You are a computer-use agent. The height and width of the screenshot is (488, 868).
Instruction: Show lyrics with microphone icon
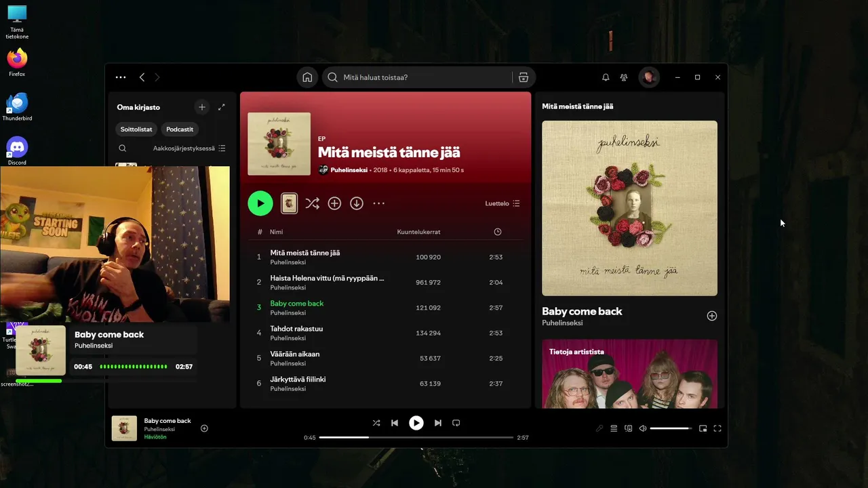[599, 428]
